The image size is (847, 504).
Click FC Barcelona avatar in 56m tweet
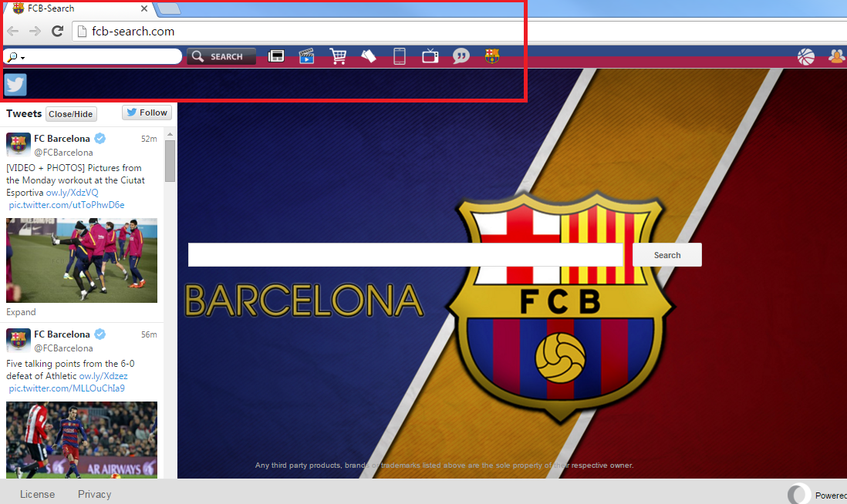pyautogui.click(x=18, y=340)
